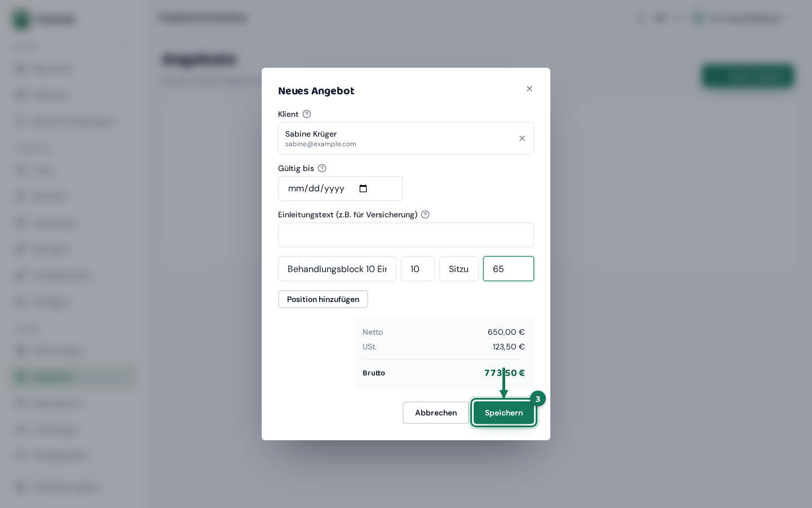Click the price field containing 65
Screen dimensions: 812x508
point(509,269)
